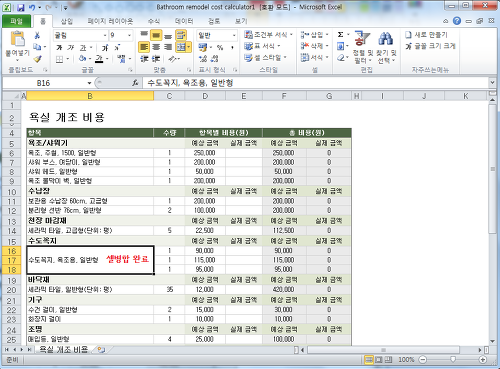
Task: Open the 파일 File tab
Action: tap(16, 21)
